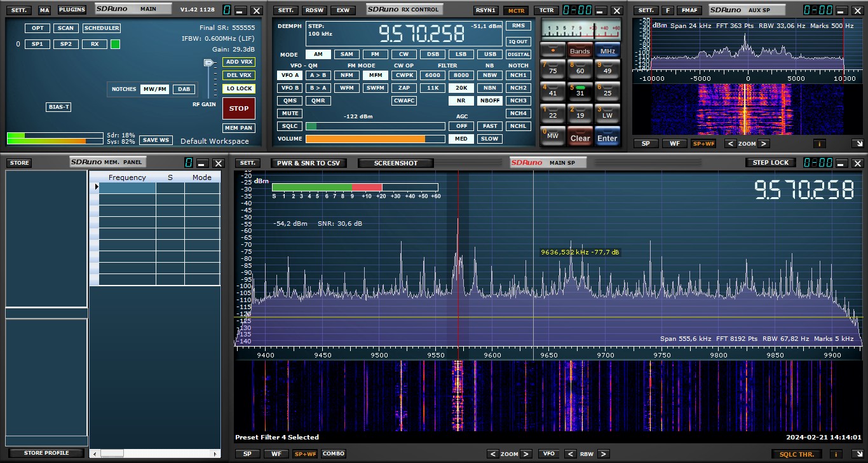Click the info icon in Aux SP panel
Viewport: 868px width, 463px height.
pyautogui.click(x=818, y=144)
